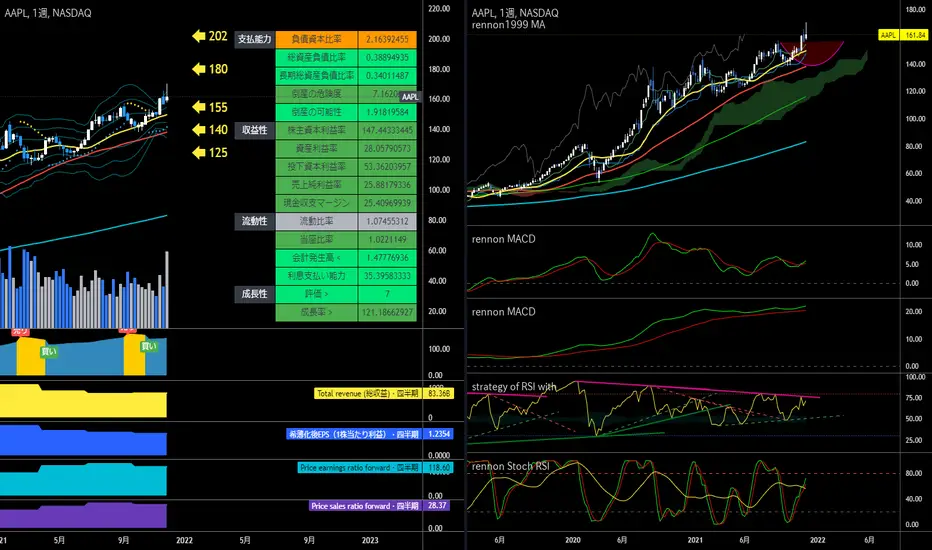932x550 pixels.
Task: Click the 長期総資産負債比率 cell
Action: (x=316, y=76)
